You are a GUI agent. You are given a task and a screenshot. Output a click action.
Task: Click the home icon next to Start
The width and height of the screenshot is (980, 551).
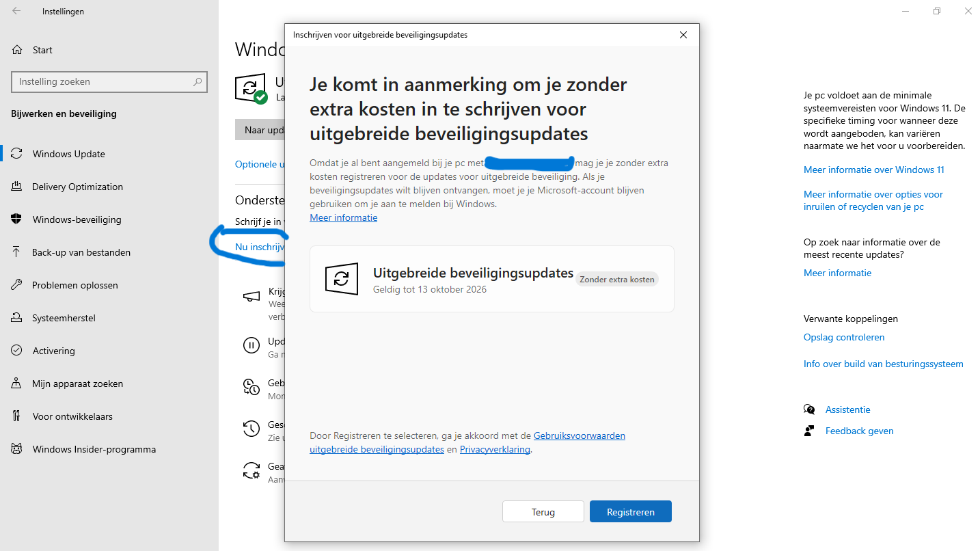(17, 50)
